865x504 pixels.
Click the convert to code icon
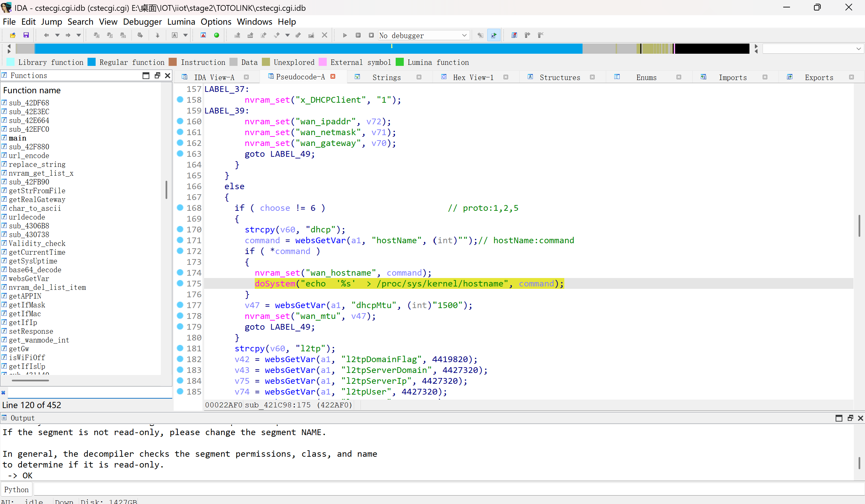click(x=237, y=35)
